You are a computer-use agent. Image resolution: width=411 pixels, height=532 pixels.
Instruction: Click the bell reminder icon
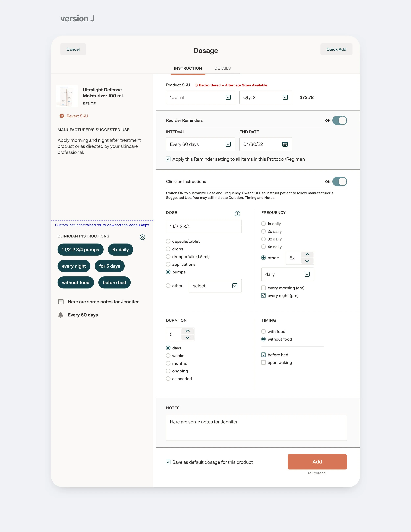point(61,315)
